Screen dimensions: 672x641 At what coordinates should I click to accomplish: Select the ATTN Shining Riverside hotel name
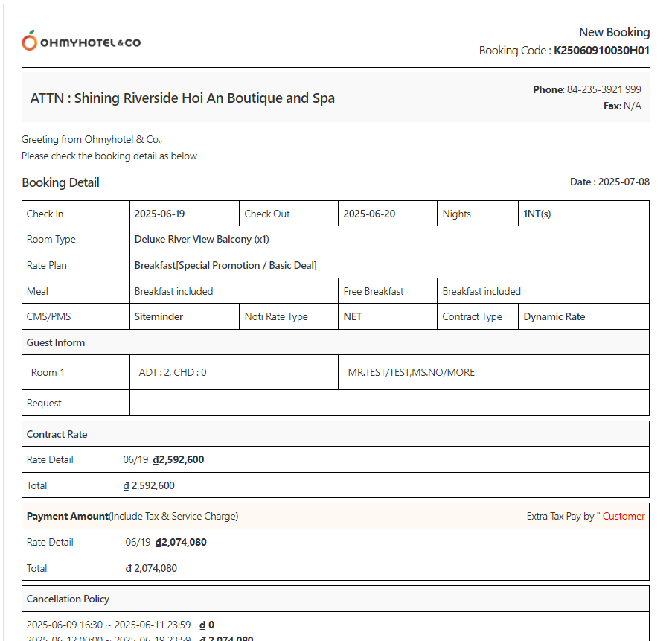(182, 98)
